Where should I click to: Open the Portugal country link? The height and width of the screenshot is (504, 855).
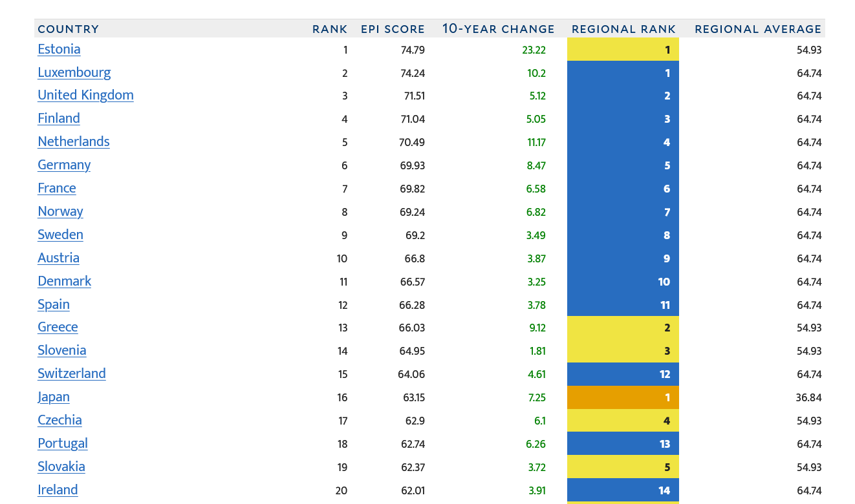[63, 444]
